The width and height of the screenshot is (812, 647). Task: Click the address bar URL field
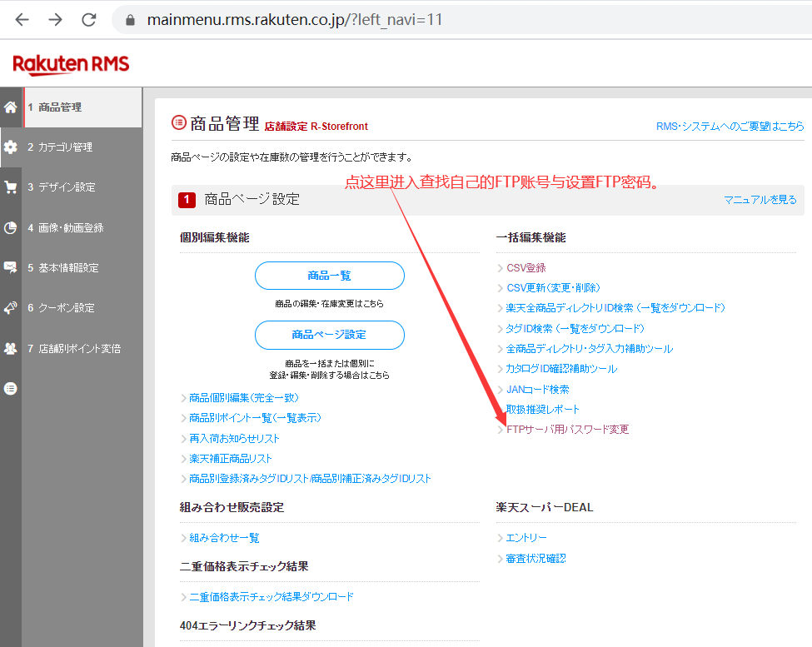tap(461, 20)
